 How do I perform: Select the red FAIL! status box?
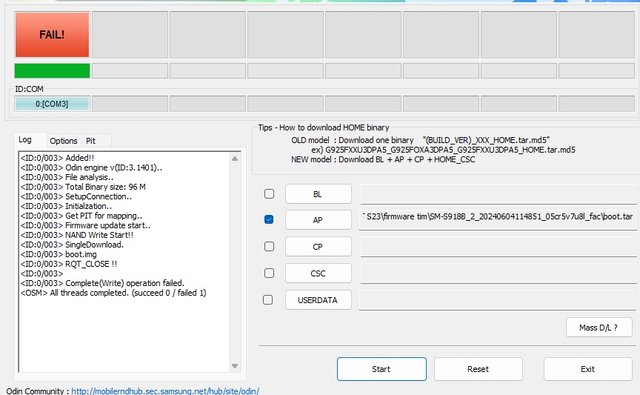pyautogui.click(x=52, y=35)
